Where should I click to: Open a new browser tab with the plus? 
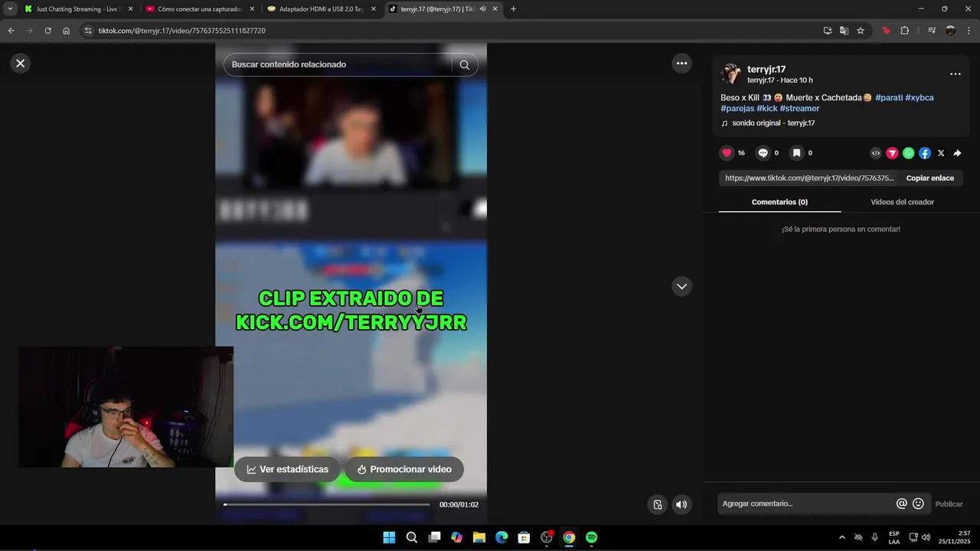(513, 9)
